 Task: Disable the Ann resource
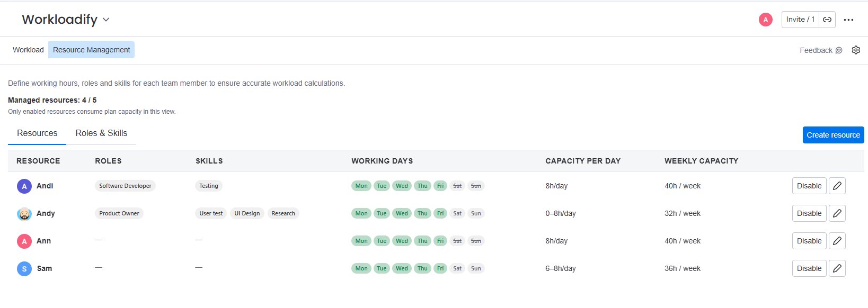pos(809,241)
